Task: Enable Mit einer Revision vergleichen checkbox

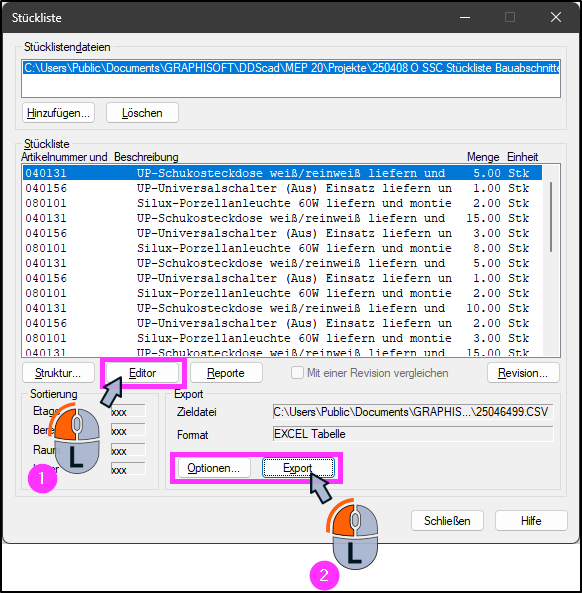Action: click(297, 373)
